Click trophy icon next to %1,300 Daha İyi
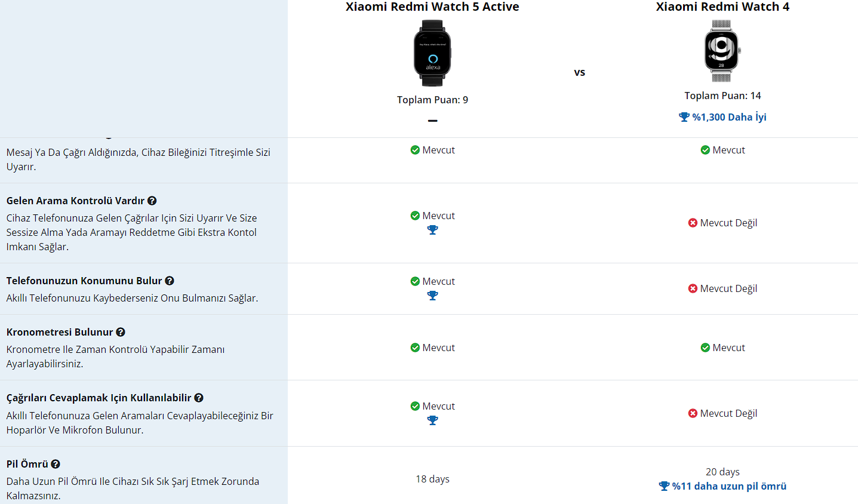858x504 pixels. pyautogui.click(x=684, y=117)
